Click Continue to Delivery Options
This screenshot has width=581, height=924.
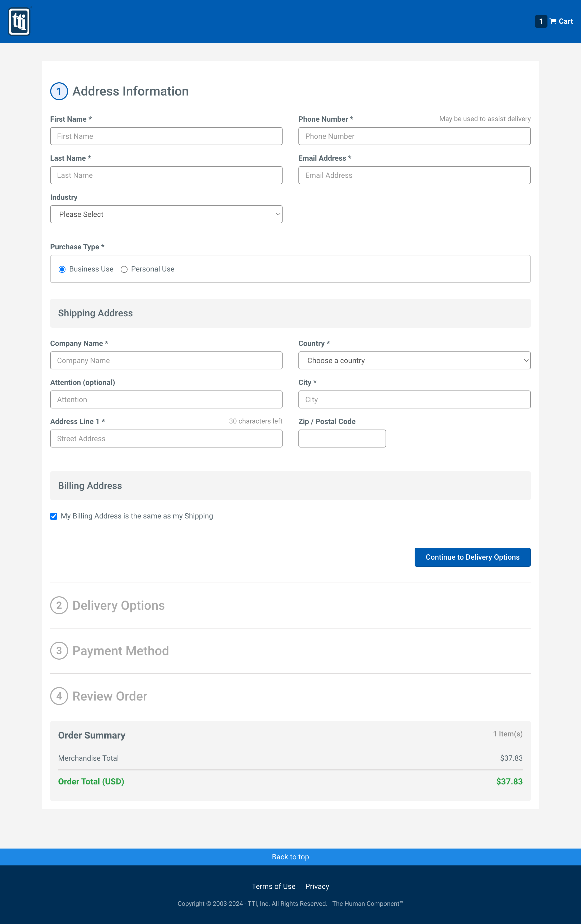point(472,557)
